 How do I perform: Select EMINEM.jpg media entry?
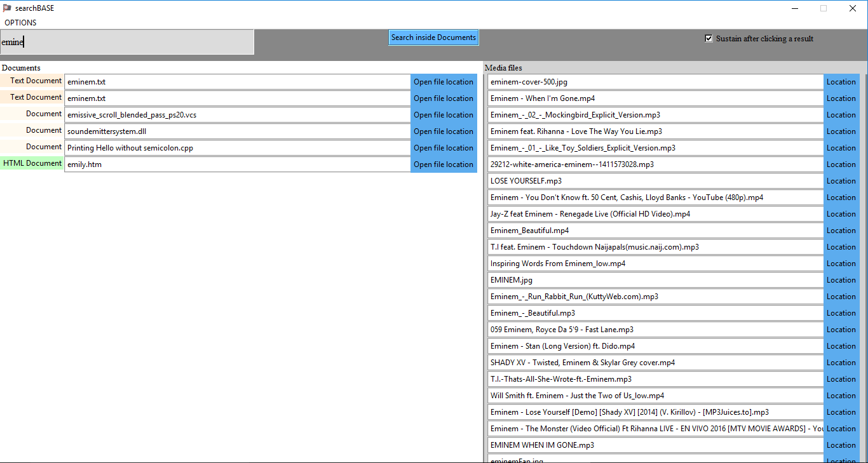656,280
